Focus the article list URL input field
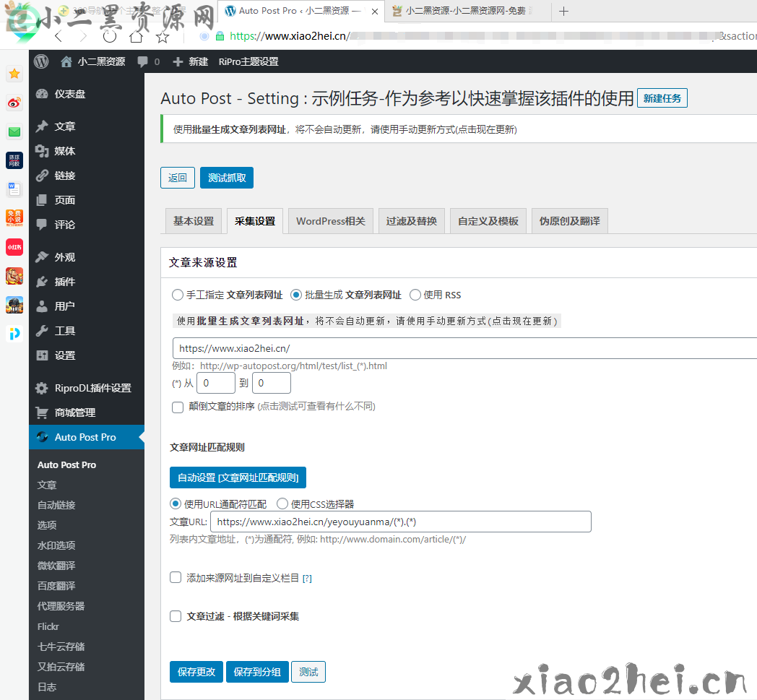Viewport: 757px width, 700px height. point(464,348)
